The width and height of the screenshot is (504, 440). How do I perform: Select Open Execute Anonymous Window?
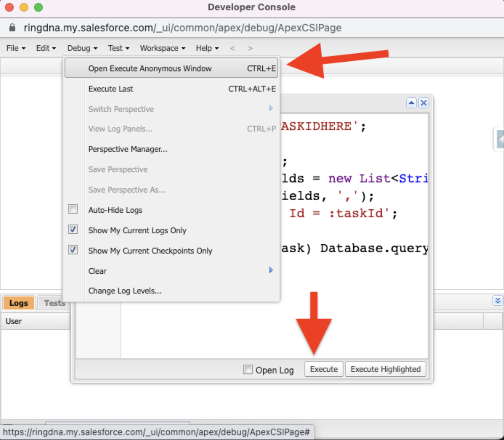click(150, 68)
